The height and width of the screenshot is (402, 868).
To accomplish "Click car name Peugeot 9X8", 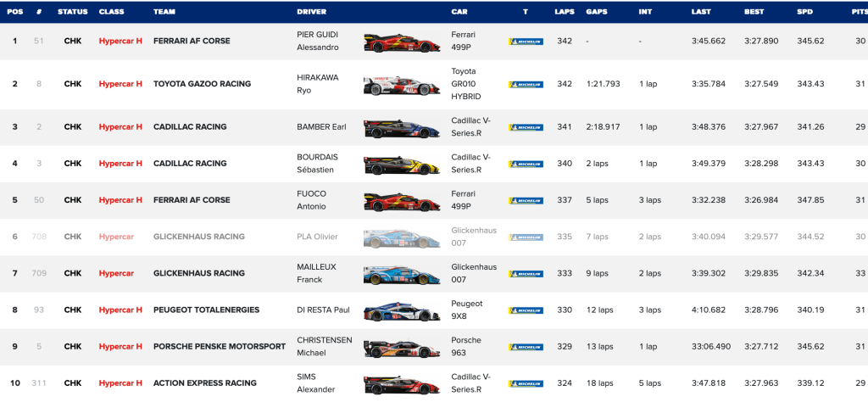I will pos(467,310).
